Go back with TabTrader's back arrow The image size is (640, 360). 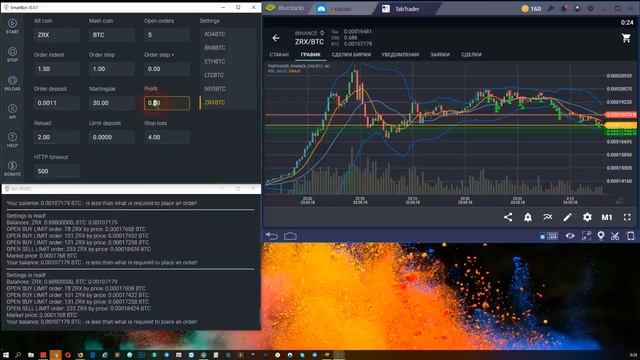click(276, 38)
